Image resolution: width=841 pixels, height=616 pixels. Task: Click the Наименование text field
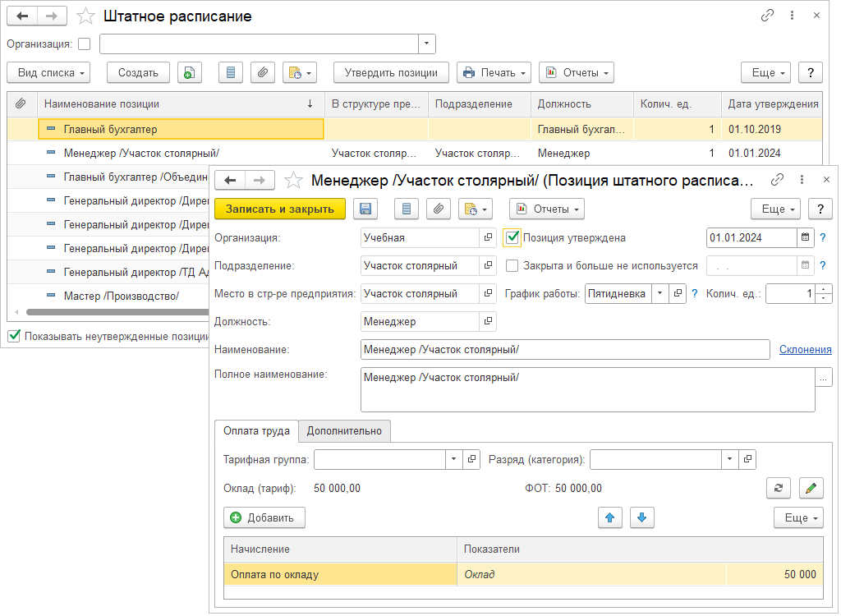click(x=564, y=350)
